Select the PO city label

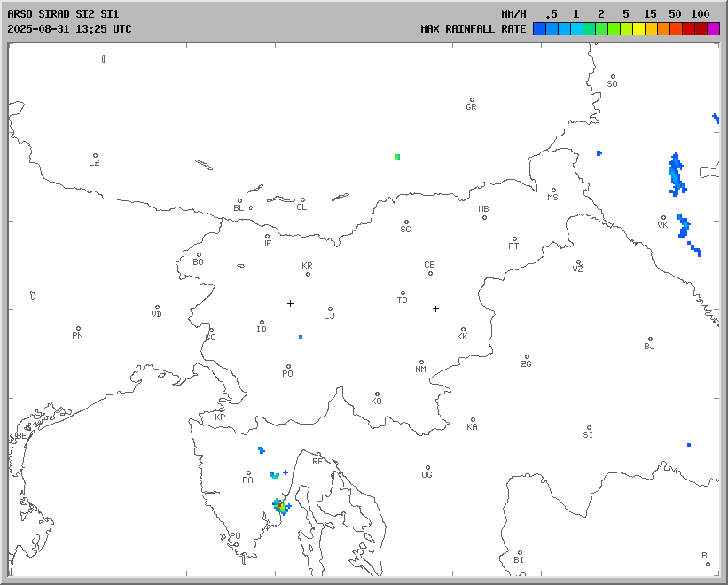[288, 373]
